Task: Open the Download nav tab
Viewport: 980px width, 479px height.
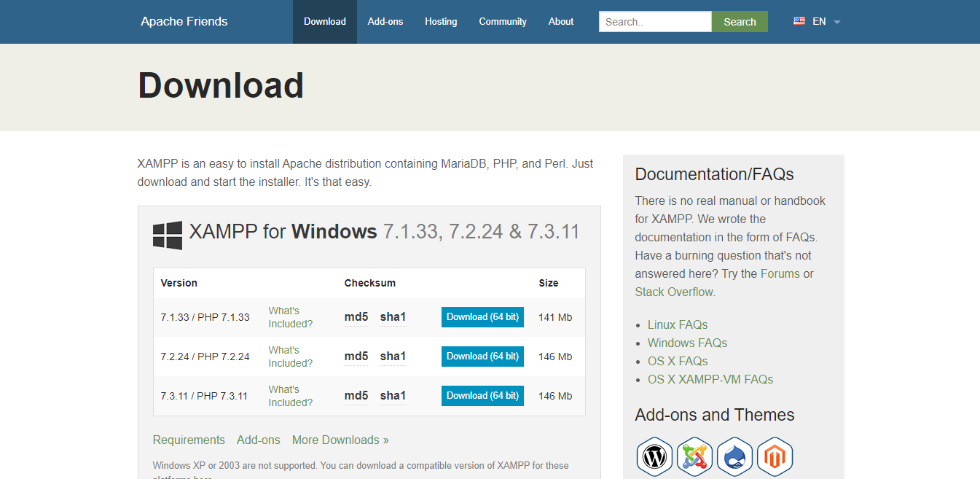Action: click(325, 22)
